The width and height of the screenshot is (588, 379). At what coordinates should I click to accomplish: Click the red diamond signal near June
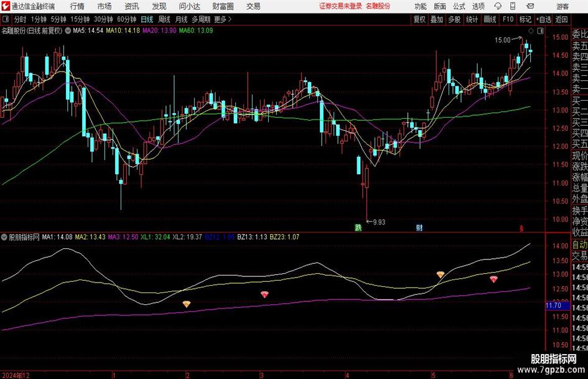click(493, 279)
